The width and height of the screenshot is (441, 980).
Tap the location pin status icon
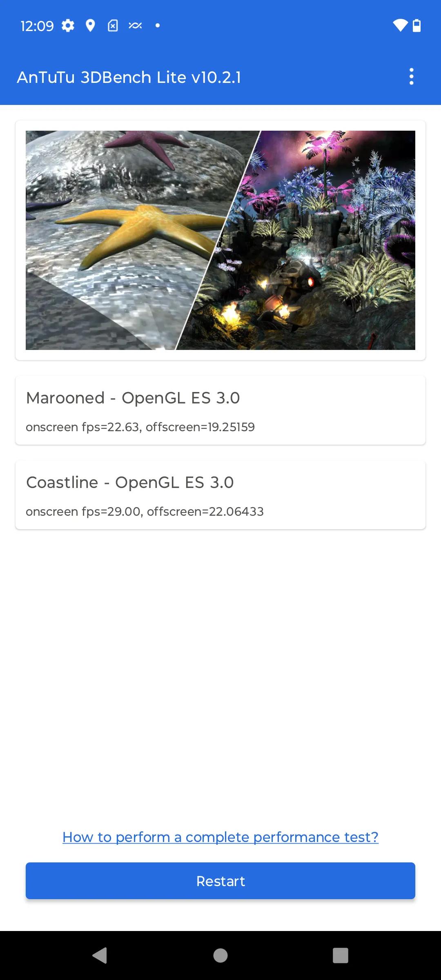pyautogui.click(x=90, y=26)
